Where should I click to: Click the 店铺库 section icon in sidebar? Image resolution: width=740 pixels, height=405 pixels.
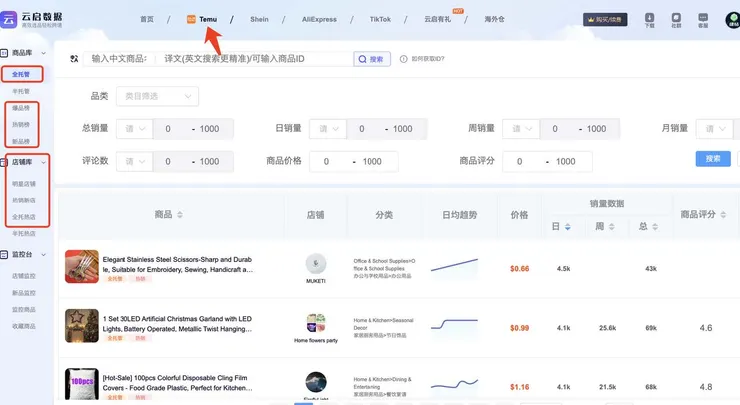[4, 162]
